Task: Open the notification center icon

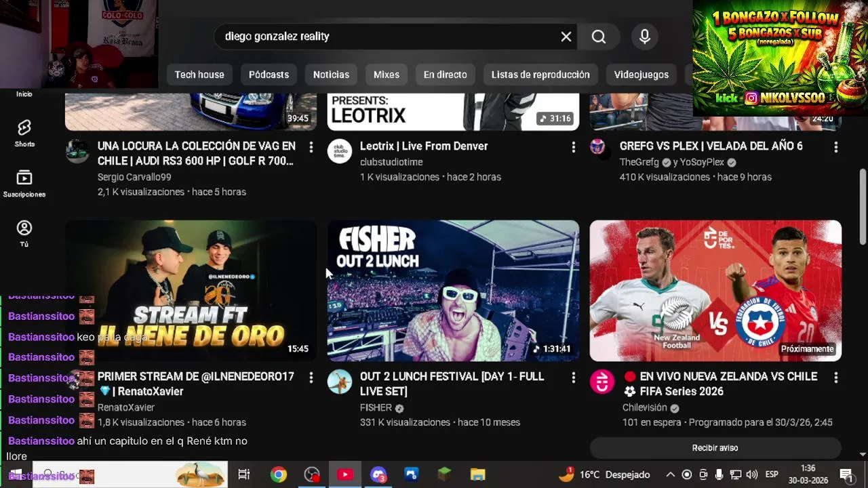Action: (x=846, y=474)
